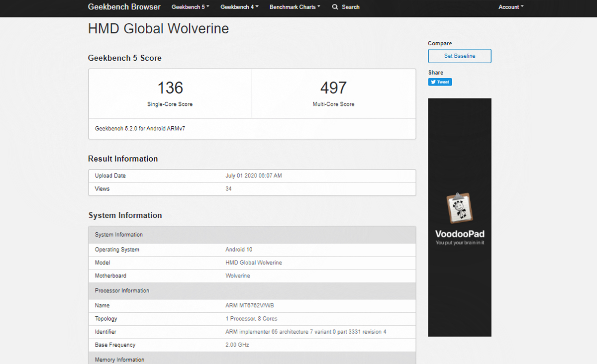This screenshot has height=364, width=597.
Task: Click the Topology value 1 Processor, 8 Cores
Action: (x=251, y=319)
